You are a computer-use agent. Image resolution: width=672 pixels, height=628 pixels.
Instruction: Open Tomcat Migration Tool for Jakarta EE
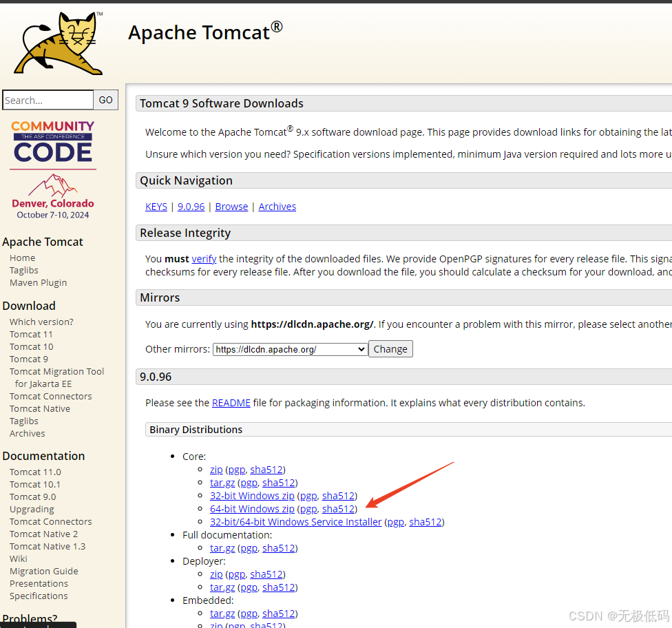tap(56, 377)
